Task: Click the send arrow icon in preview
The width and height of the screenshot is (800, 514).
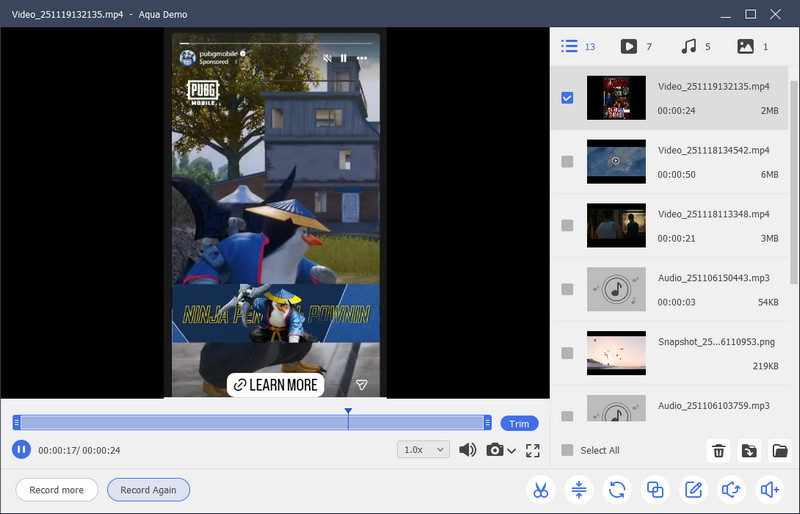Action: (x=362, y=385)
